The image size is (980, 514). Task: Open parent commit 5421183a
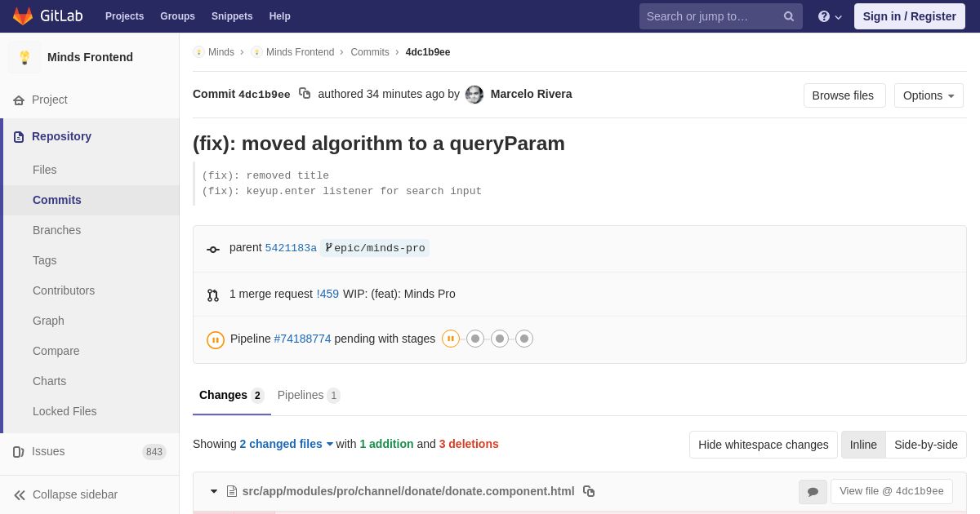pos(291,248)
